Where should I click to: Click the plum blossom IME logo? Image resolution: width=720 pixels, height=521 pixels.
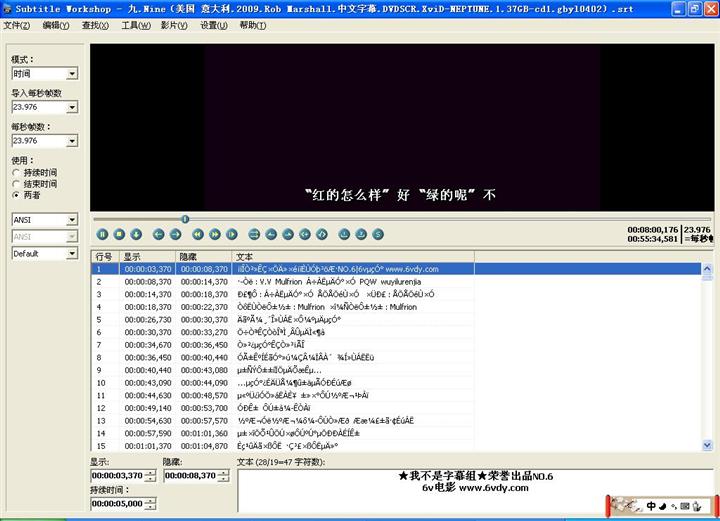pyautogui.click(x=627, y=505)
